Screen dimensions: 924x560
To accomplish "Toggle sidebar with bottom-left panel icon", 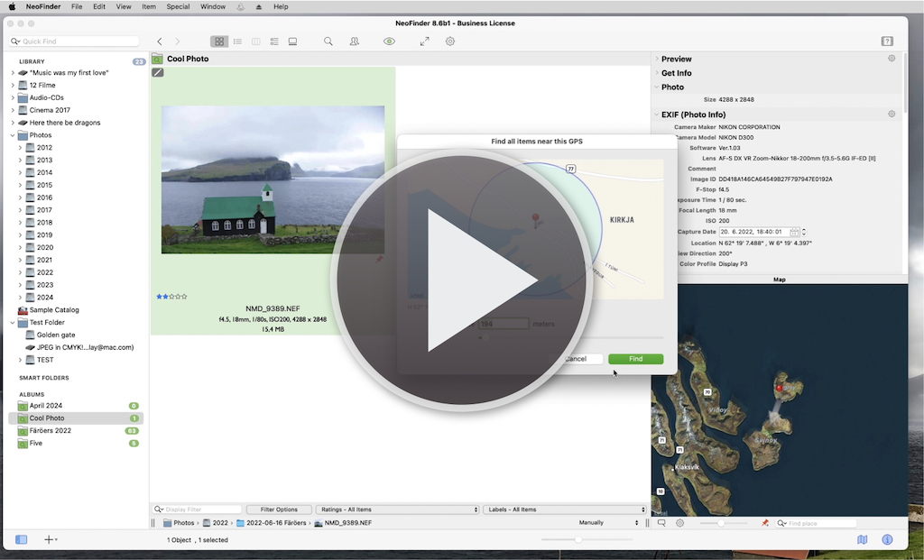I will pos(22,539).
